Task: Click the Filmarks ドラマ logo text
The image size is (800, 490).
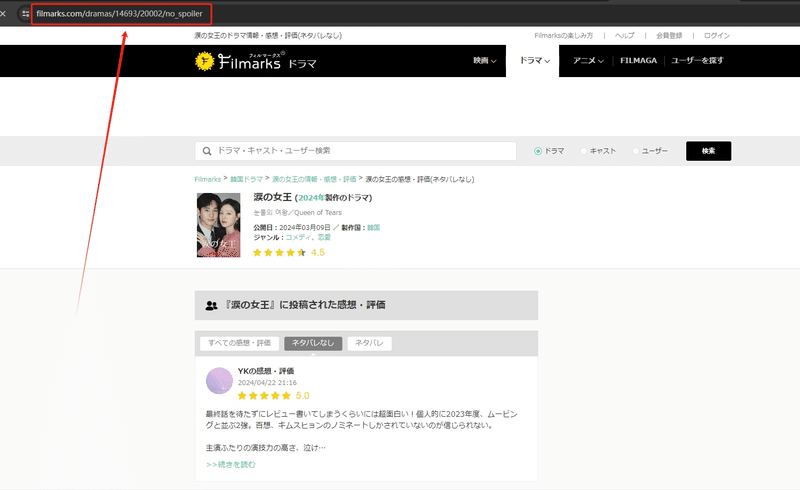Action: point(267,61)
